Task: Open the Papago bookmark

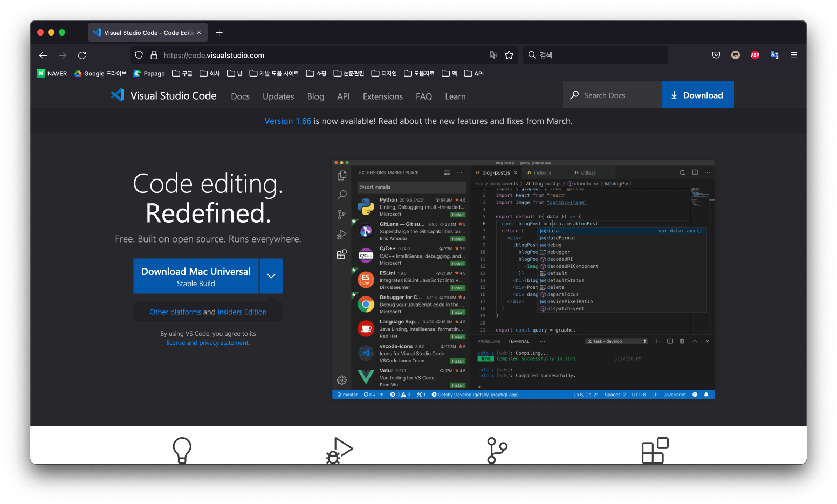Action: [149, 73]
